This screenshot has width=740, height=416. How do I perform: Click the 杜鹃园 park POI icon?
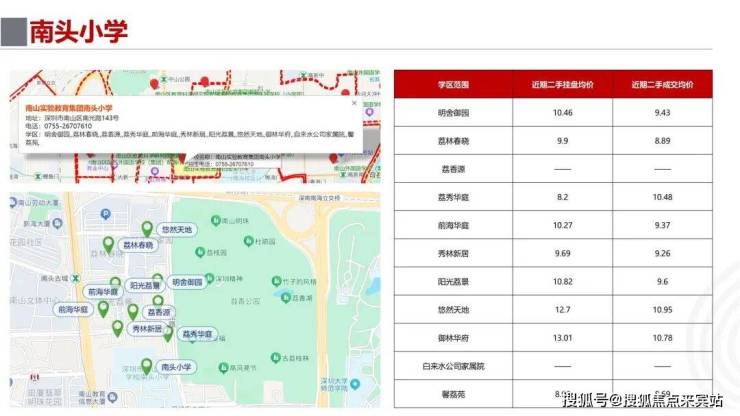click(x=249, y=241)
